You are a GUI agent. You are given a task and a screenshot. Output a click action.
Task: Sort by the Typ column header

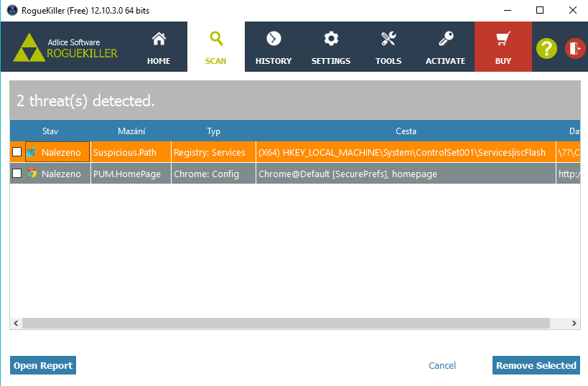point(213,131)
